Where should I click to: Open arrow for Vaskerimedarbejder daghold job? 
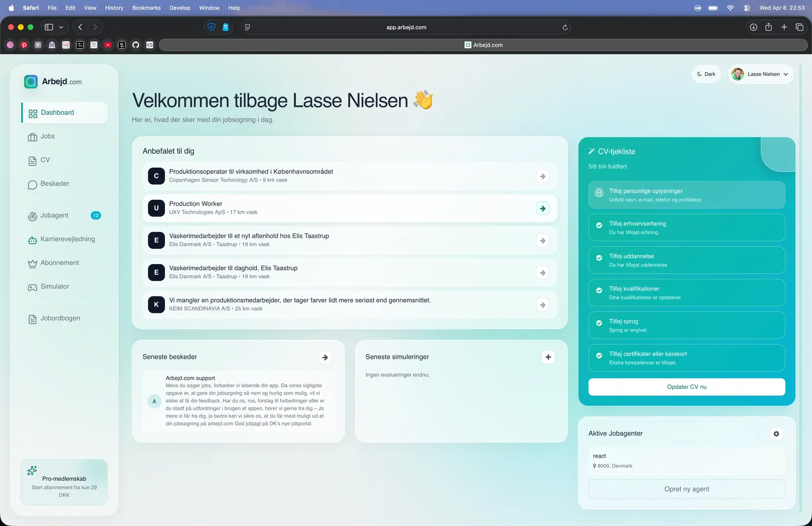click(x=543, y=273)
